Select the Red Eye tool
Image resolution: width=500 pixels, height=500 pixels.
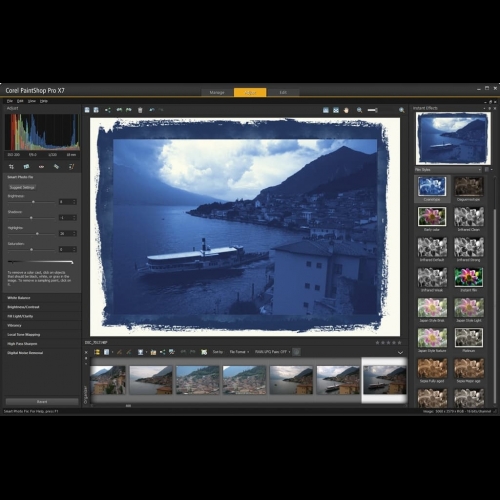[x=41, y=166]
